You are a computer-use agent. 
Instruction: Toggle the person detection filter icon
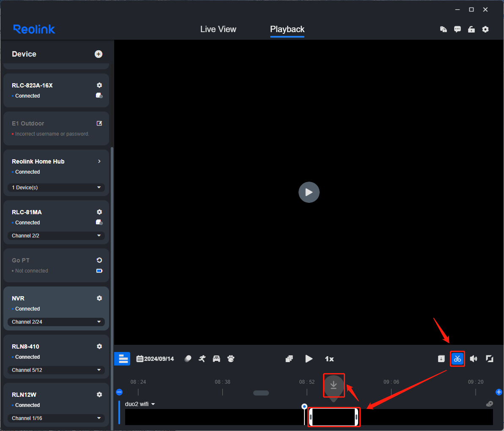click(x=202, y=359)
